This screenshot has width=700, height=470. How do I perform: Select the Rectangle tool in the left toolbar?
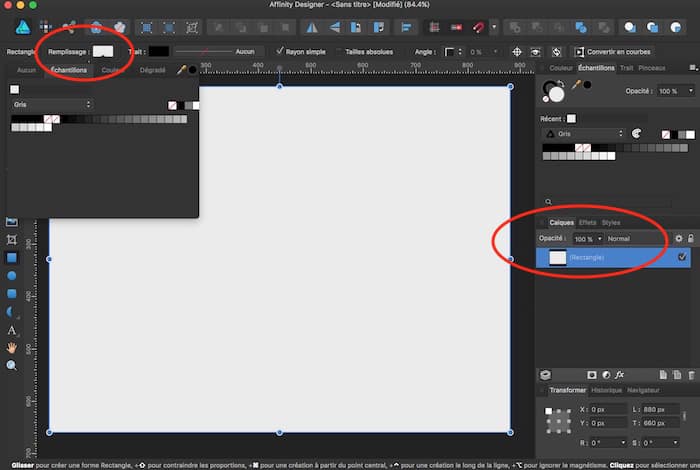[x=12, y=258]
